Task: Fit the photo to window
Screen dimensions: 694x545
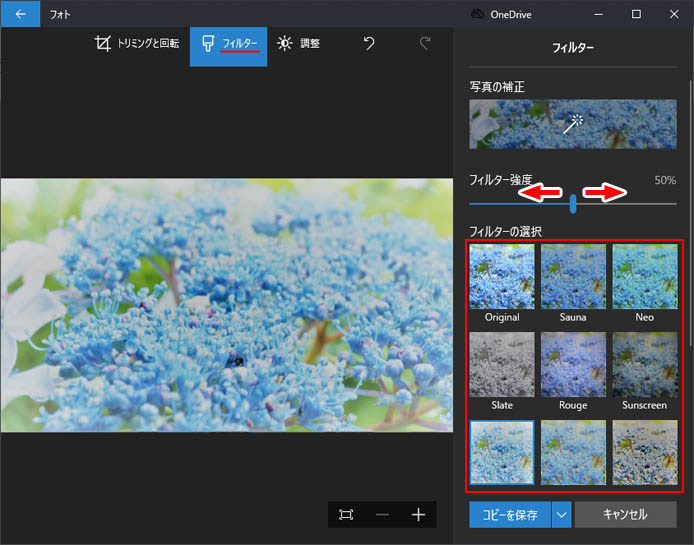Action: (346, 514)
